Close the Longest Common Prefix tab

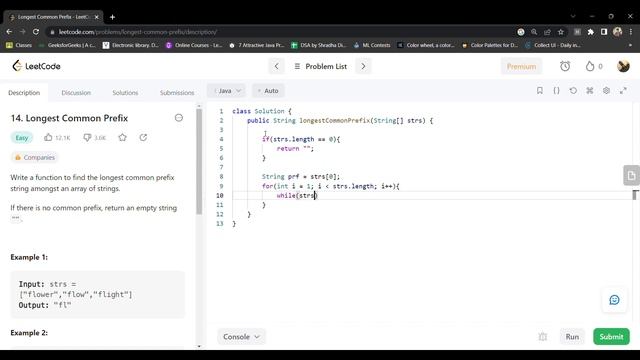97,17
